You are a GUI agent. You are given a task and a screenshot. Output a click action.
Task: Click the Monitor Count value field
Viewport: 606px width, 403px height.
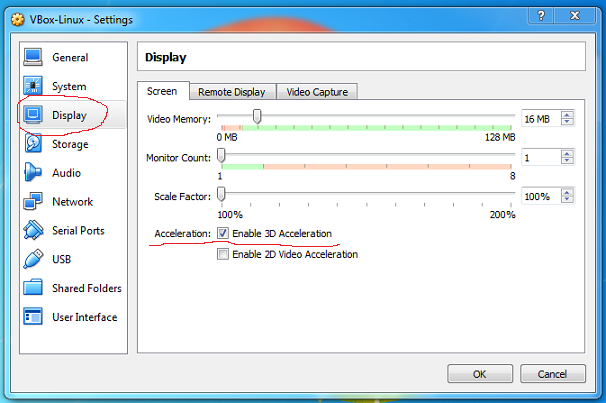(541, 157)
